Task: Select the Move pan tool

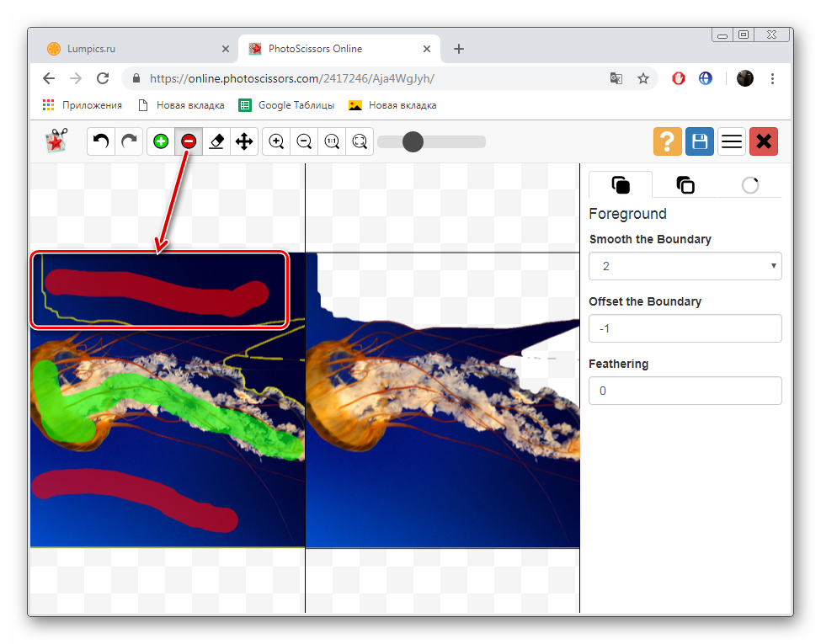Action: 244,141
